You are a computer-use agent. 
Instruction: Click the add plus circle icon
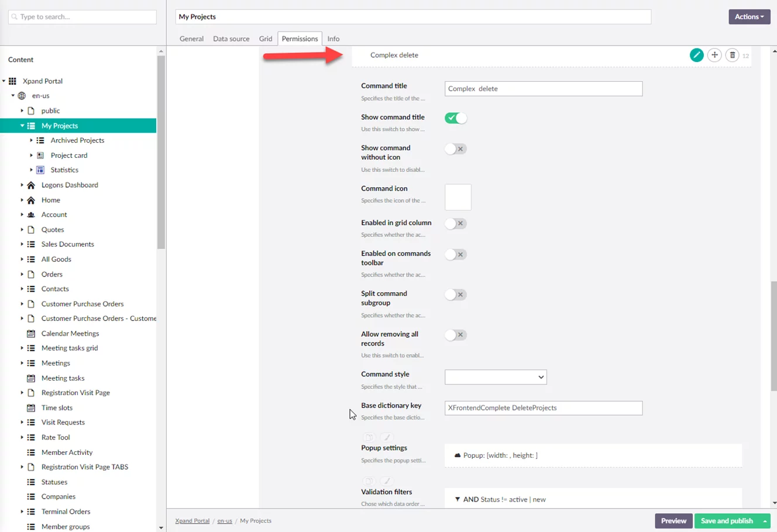pyautogui.click(x=714, y=55)
